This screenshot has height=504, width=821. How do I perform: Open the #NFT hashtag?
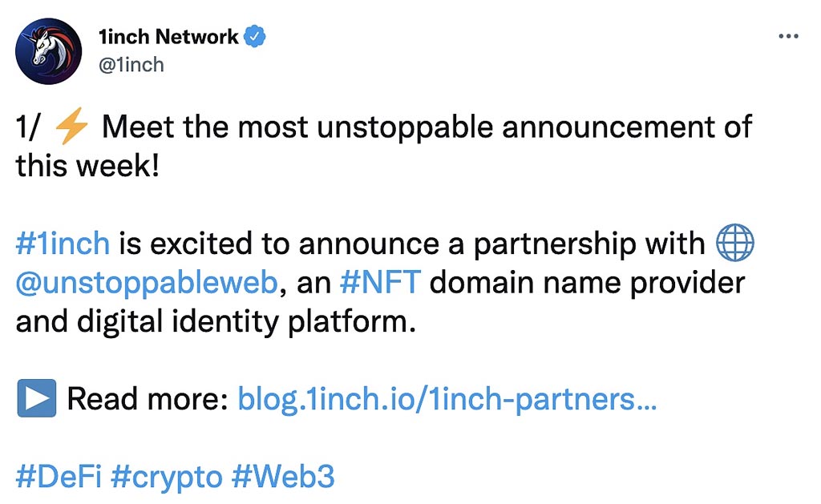click(x=380, y=283)
